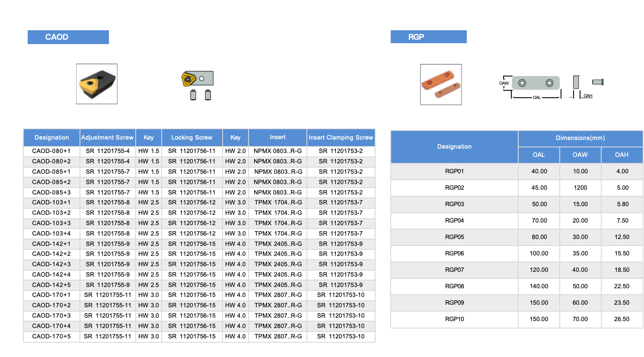
Task: Select the blue CAOD section header
Action: [68, 37]
